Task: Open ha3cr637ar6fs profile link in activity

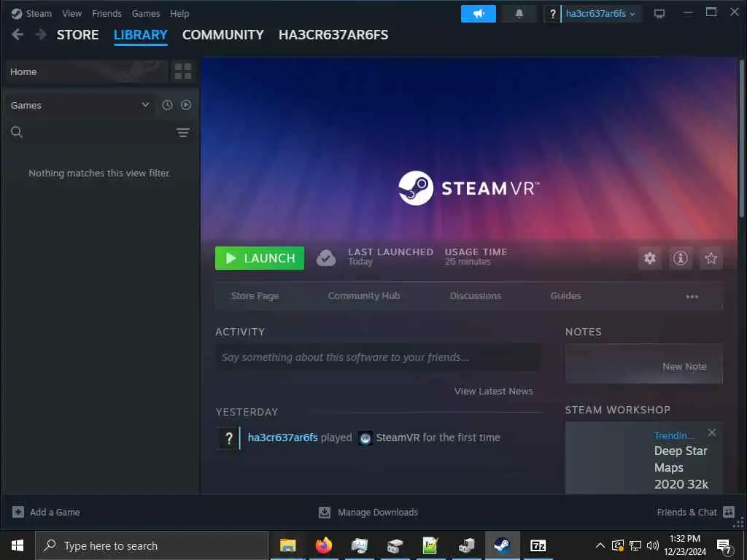Action: (x=283, y=437)
